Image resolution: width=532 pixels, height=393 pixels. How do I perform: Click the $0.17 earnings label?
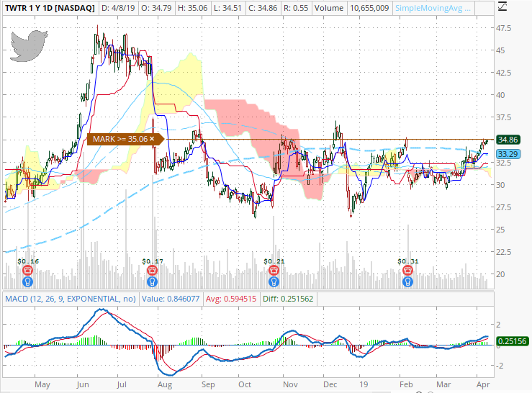(x=153, y=261)
